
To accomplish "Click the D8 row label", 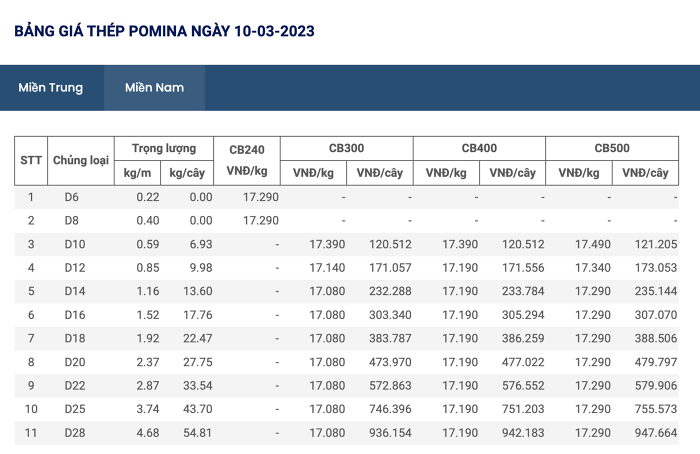I will tap(71, 221).
